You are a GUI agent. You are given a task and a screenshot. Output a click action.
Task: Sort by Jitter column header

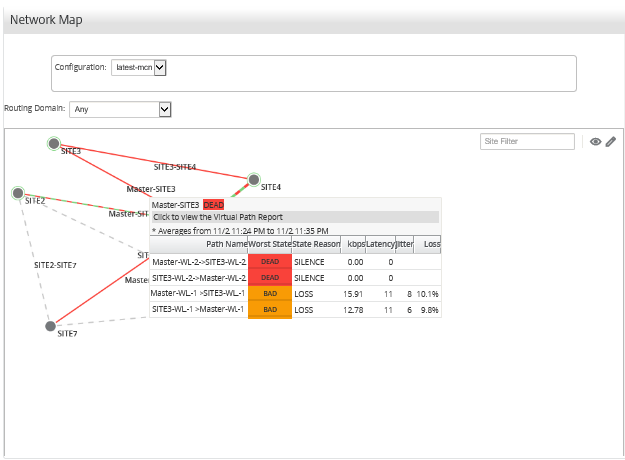click(405, 244)
